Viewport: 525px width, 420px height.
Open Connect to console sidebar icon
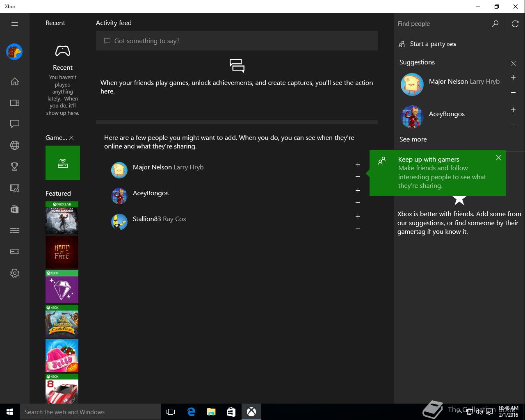click(x=15, y=252)
